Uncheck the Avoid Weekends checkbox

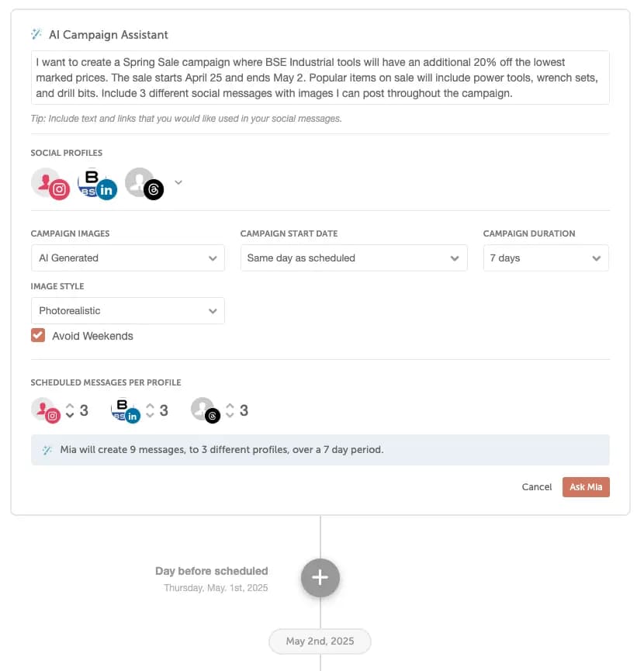38,336
